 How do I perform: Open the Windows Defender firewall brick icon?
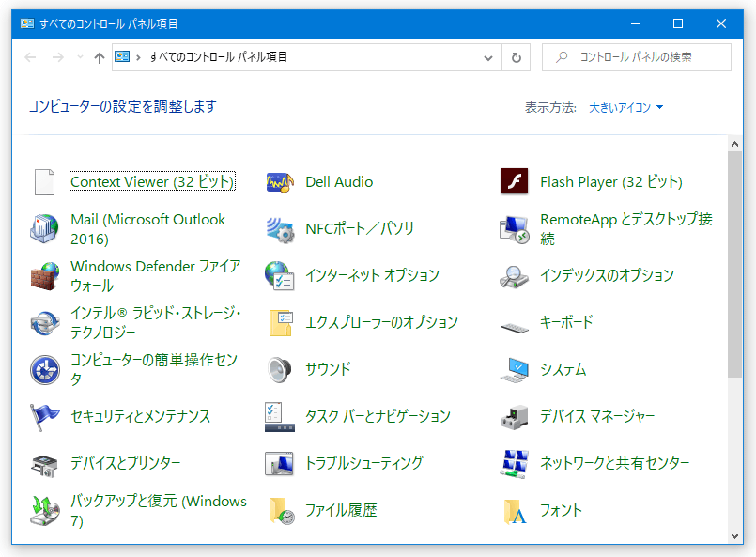(45, 276)
